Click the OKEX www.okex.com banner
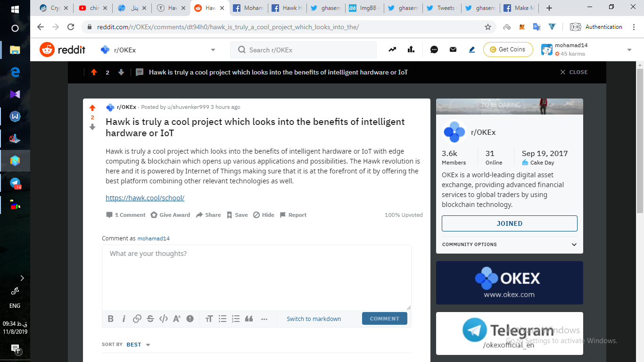 510,283
